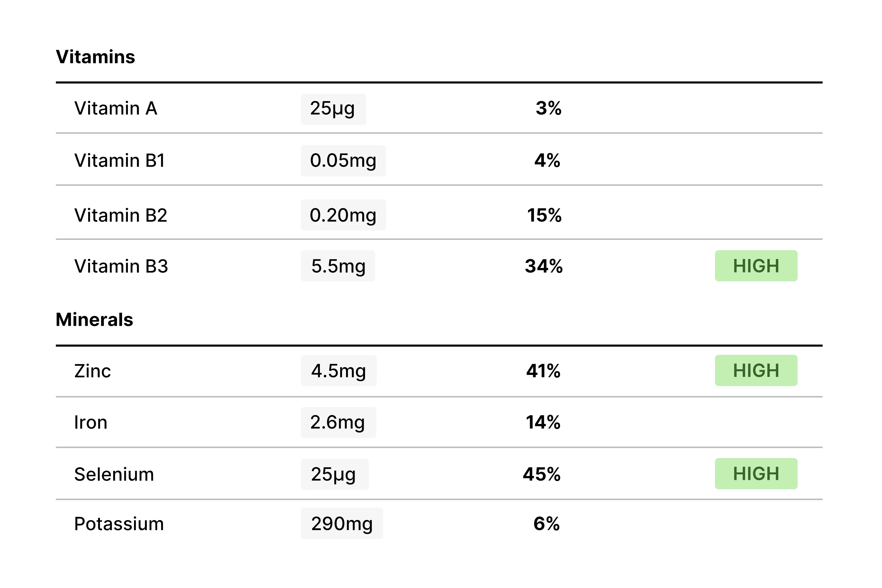The image size is (882, 588).
Task: Click the Vitamin B2 row label
Action: (x=121, y=215)
